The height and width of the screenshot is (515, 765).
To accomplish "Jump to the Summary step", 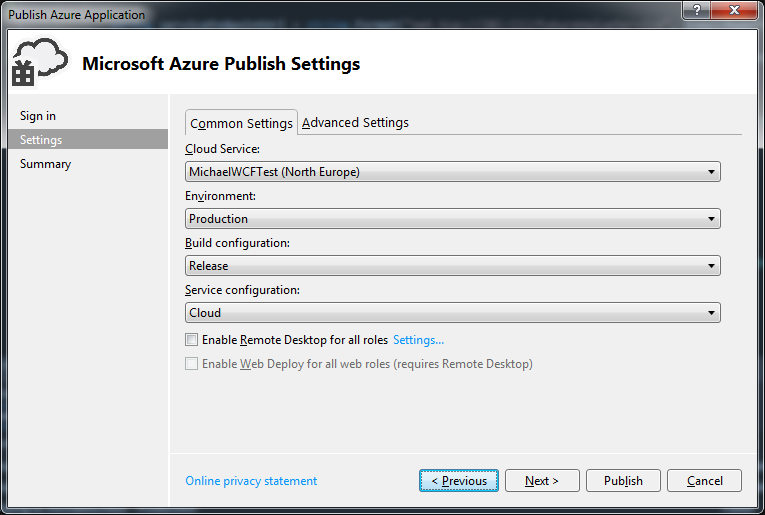I will pyautogui.click(x=45, y=164).
